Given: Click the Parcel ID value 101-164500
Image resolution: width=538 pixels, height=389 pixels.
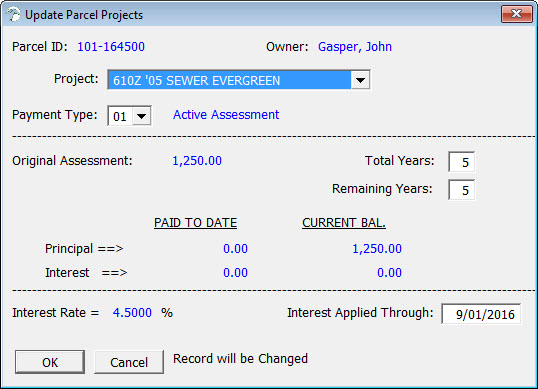Looking at the screenshot, I should (x=111, y=47).
